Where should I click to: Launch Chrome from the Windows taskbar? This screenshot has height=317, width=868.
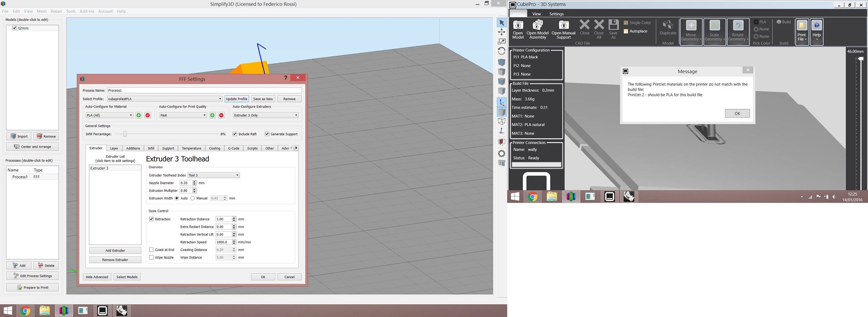pyautogui.click(x=25, y=311)
